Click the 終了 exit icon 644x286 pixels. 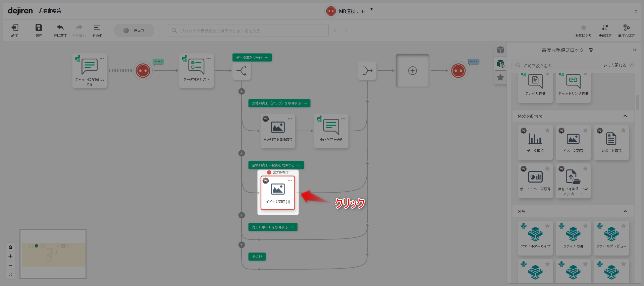[15, 27]
